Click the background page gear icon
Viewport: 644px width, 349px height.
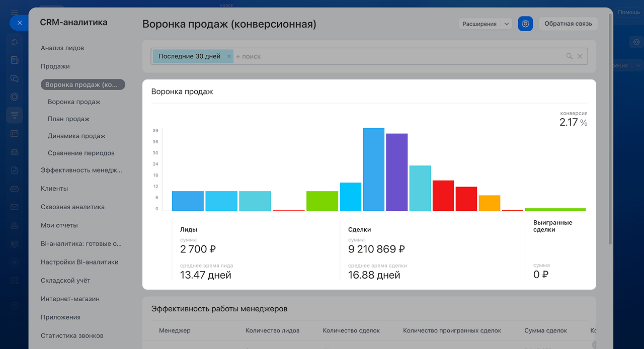(636, 43)
